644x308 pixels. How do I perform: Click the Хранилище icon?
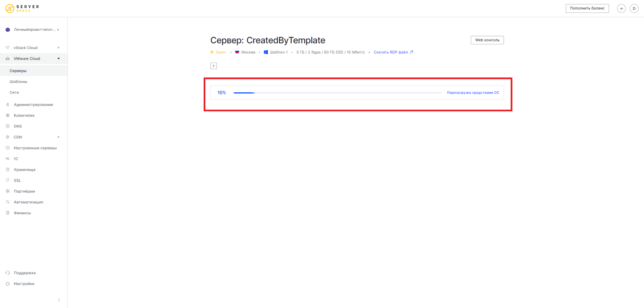(x=8, y=169)
